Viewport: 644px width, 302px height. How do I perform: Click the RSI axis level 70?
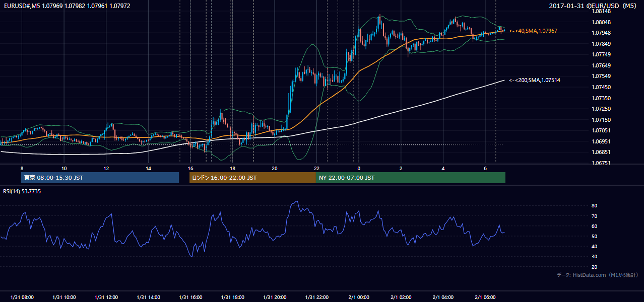click(594, 216)
